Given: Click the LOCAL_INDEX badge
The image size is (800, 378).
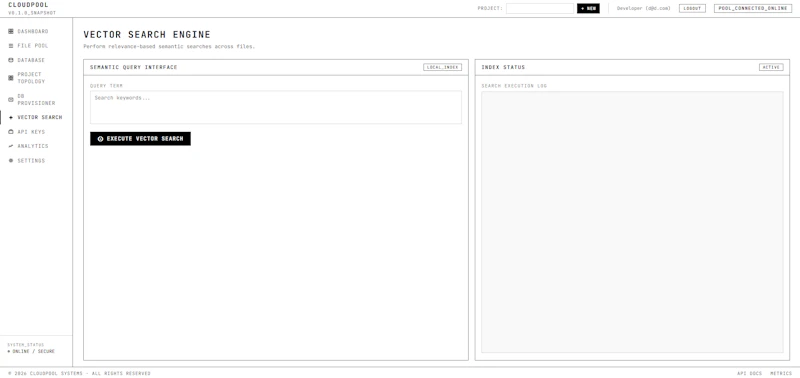Looking at the screenshot, I should [x=442, y=67].
